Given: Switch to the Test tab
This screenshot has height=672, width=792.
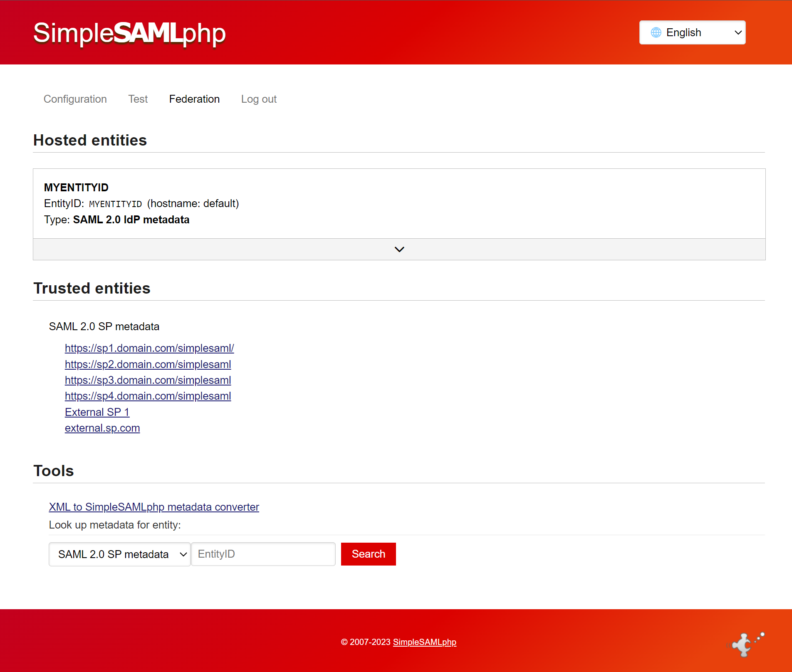Looking at the screenshot, I should coord(138,99).
